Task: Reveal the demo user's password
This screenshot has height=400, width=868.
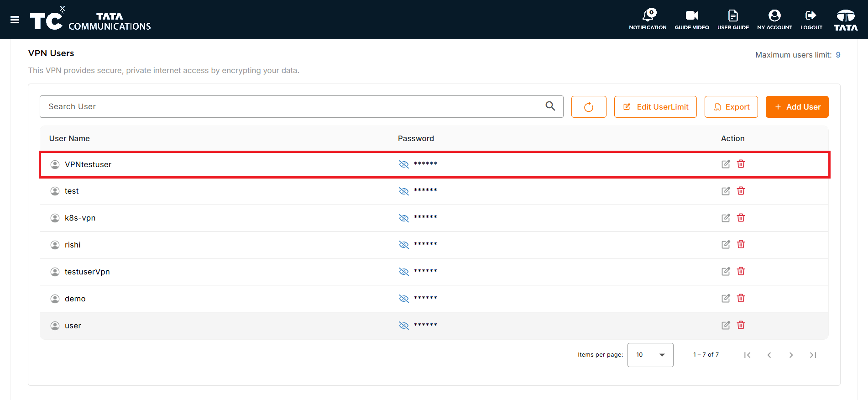Action: click(404, 298)
